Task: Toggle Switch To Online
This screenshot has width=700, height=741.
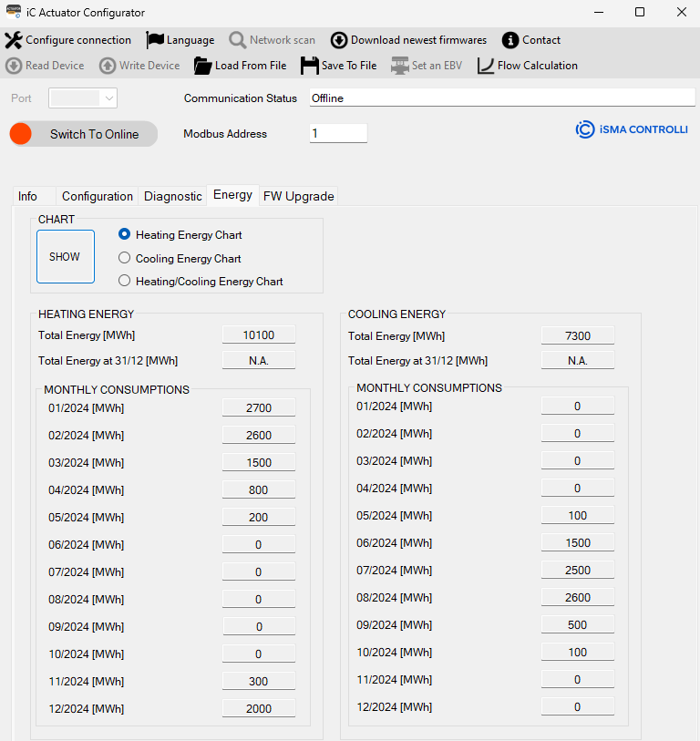Action: 84,134
